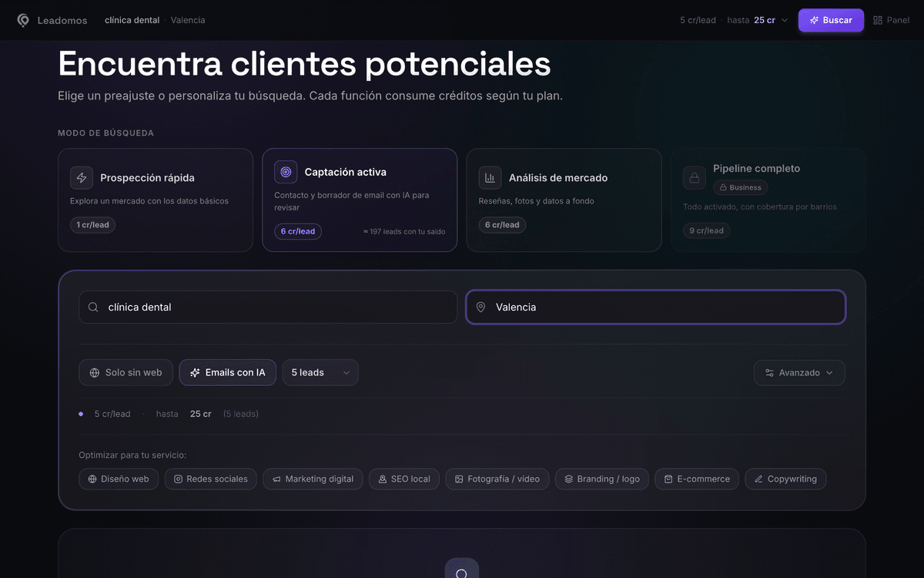Click the globe icon on Solo sin web
Viewport: 924px width, 578px height.
pyautogui.click(x=95, y=372)
